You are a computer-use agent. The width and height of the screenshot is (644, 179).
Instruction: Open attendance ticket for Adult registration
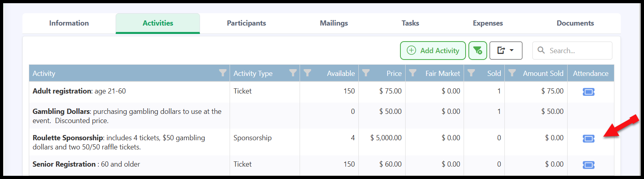(588, 92)
